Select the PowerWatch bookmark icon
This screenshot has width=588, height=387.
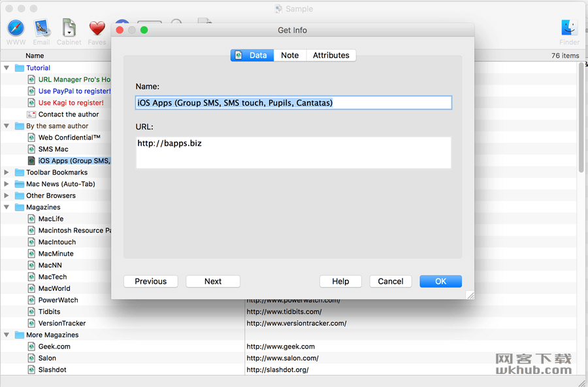[31, 300]
